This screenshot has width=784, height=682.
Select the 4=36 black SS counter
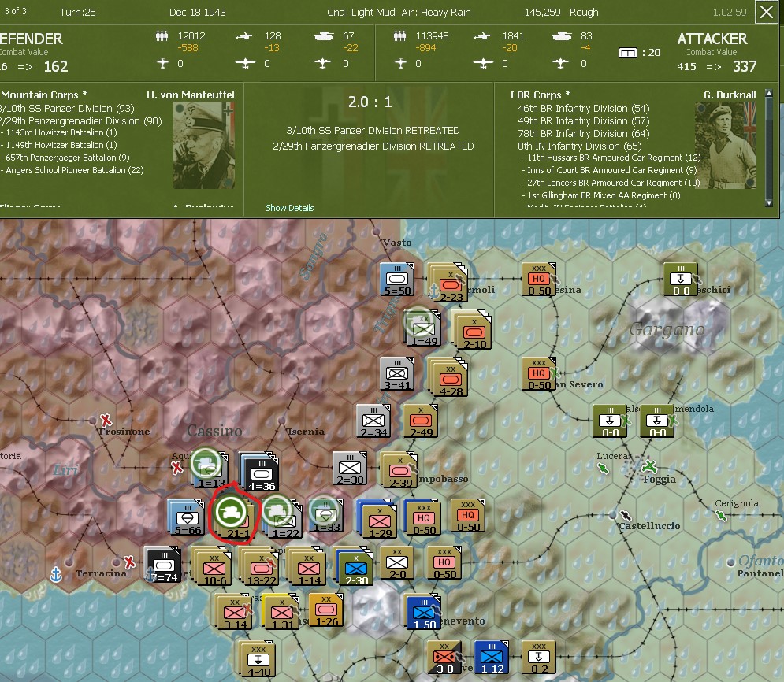coord(259,472)
